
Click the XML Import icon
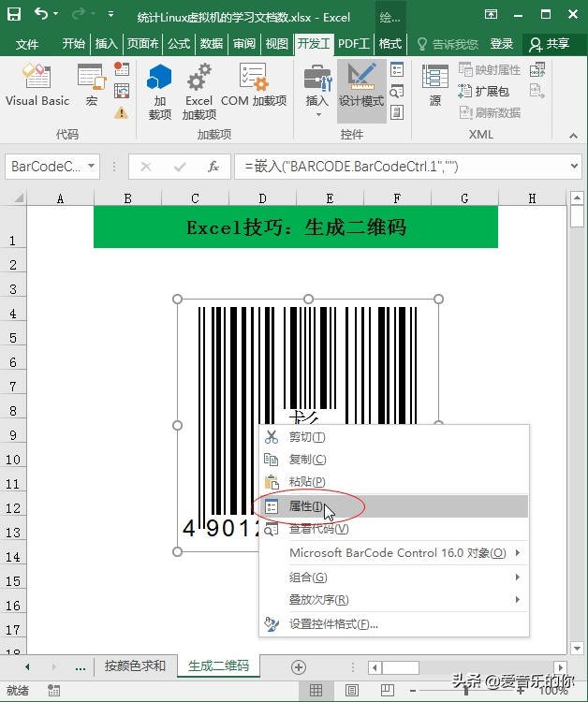[x=537, y=70]
